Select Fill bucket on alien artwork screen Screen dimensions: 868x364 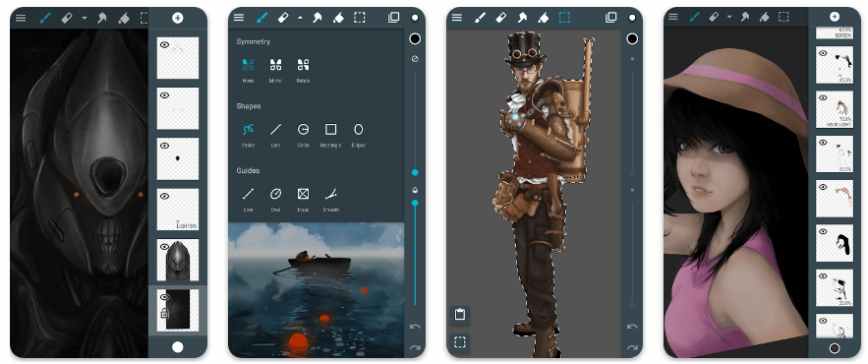124,18
